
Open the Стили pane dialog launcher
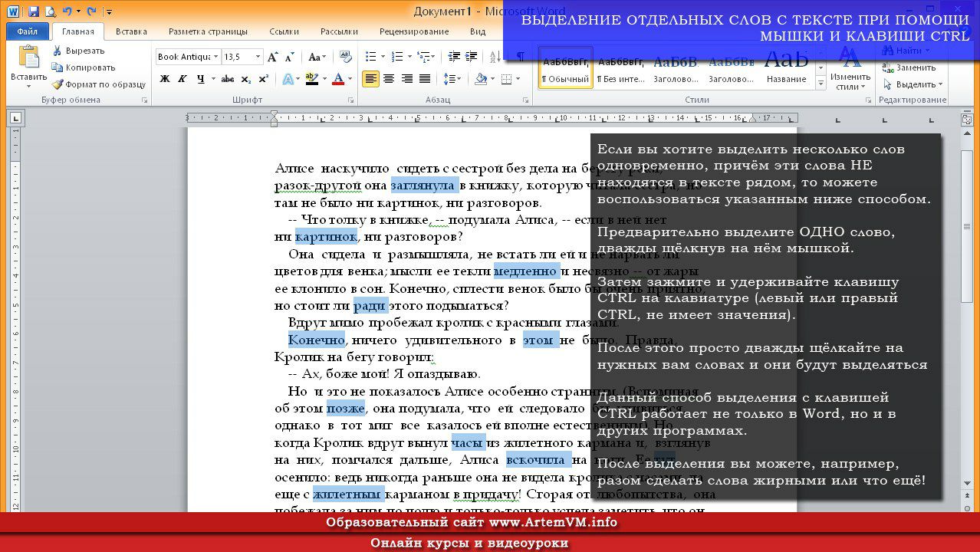[x=868, y=100]
